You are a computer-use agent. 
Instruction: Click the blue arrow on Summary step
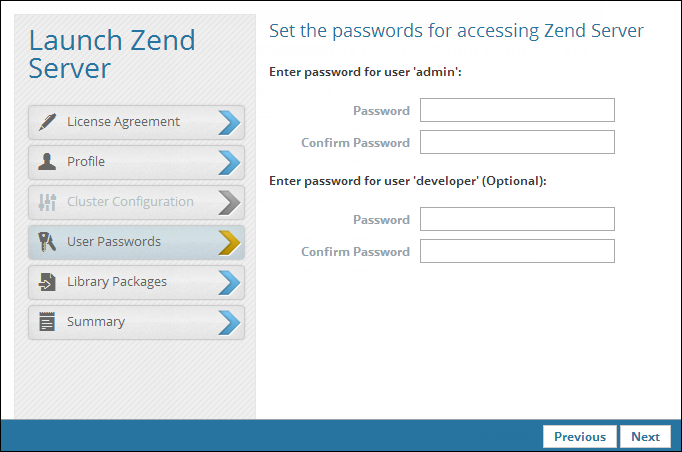pos(229,322)
